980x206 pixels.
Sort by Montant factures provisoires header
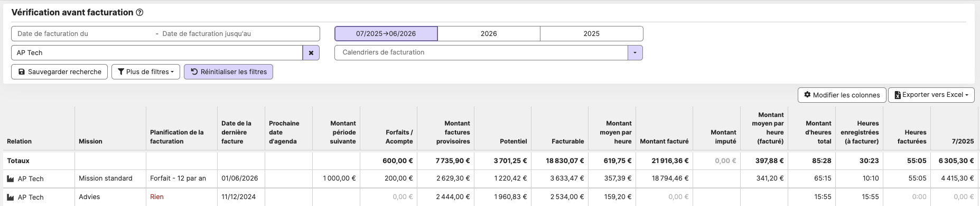pos(453,132)
